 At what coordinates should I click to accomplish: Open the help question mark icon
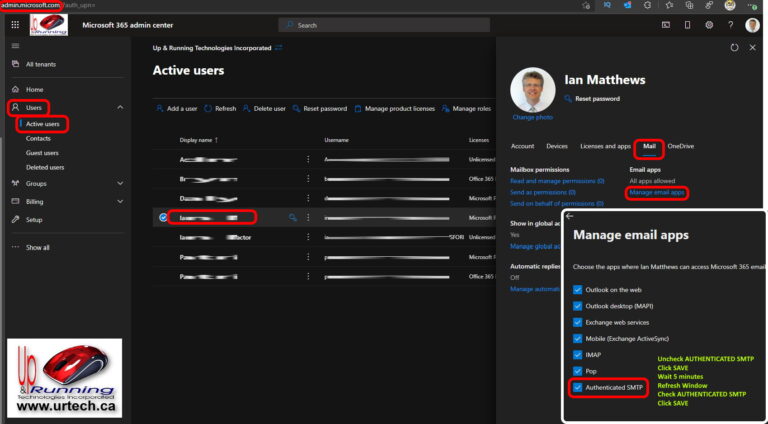[732, 25]
